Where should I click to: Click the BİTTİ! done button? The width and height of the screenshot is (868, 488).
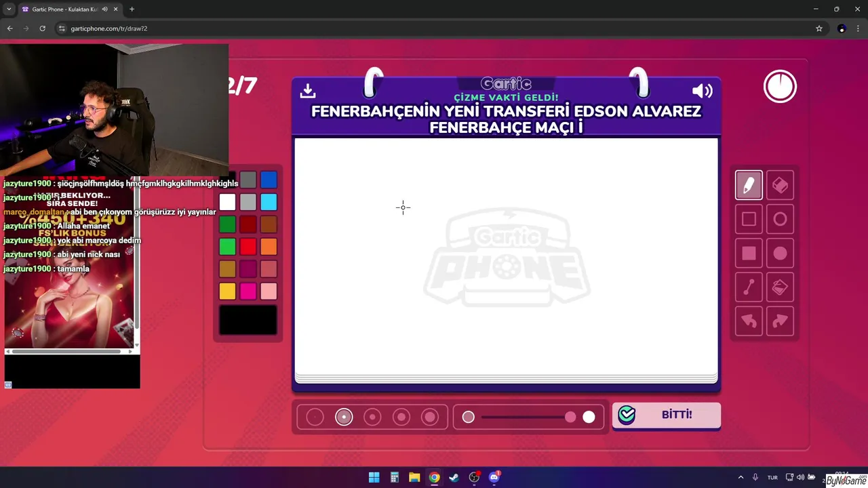click(666, 415)
